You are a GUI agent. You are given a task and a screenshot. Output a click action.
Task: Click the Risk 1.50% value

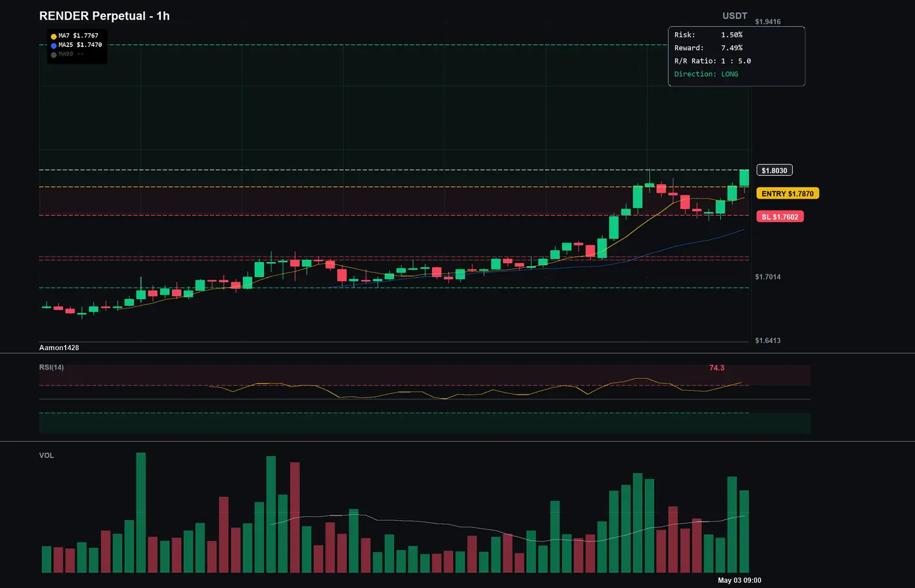pos(732,35)
